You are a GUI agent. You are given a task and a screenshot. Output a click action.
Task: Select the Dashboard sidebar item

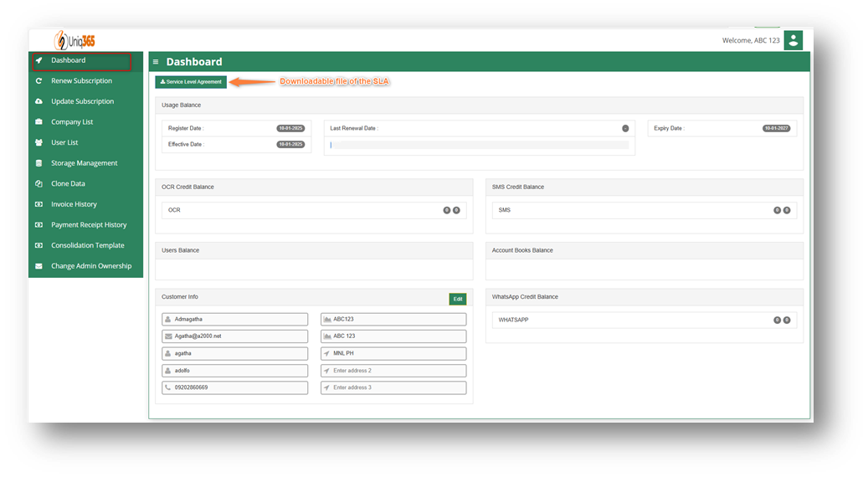[x=81, y=61]
